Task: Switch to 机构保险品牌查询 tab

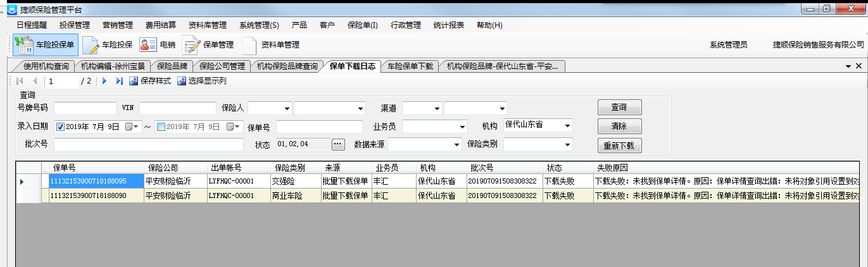Action: pyautogui.click(x=287, y=66)
